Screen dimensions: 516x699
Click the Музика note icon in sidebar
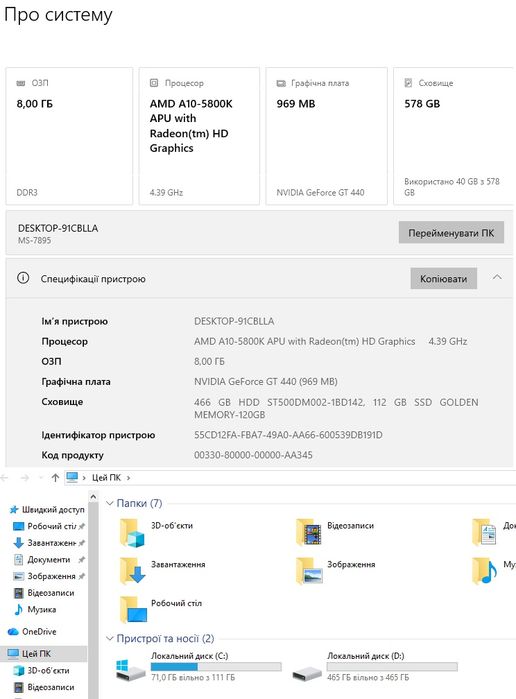[x=18, y=609]
